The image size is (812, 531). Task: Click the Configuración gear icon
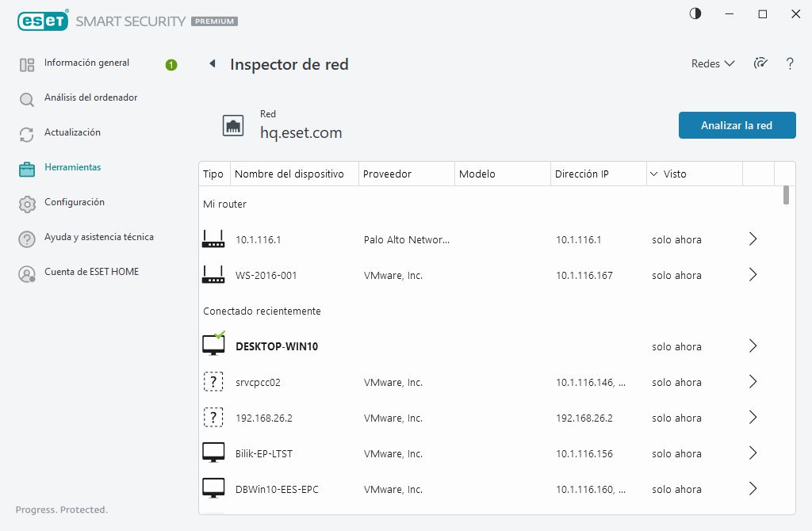pyautogui.click(x=27, y=204)
